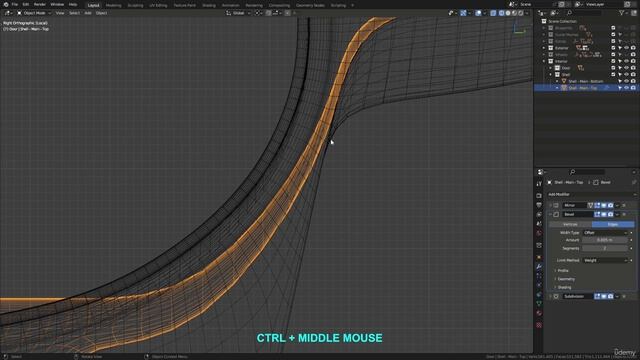Adjust the Bevel Segments value field
Screen dimensions: 640x360
tap(605, 248)
